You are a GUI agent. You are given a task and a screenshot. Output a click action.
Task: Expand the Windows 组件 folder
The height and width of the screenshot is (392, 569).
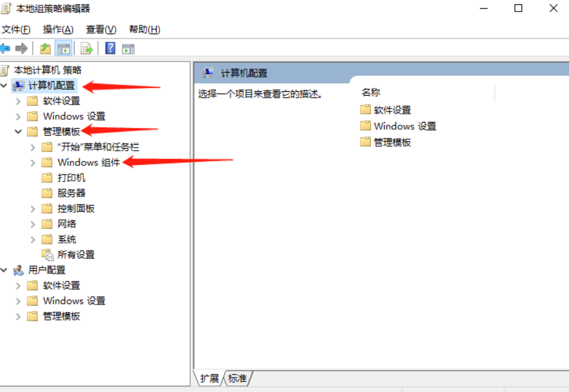33,162
